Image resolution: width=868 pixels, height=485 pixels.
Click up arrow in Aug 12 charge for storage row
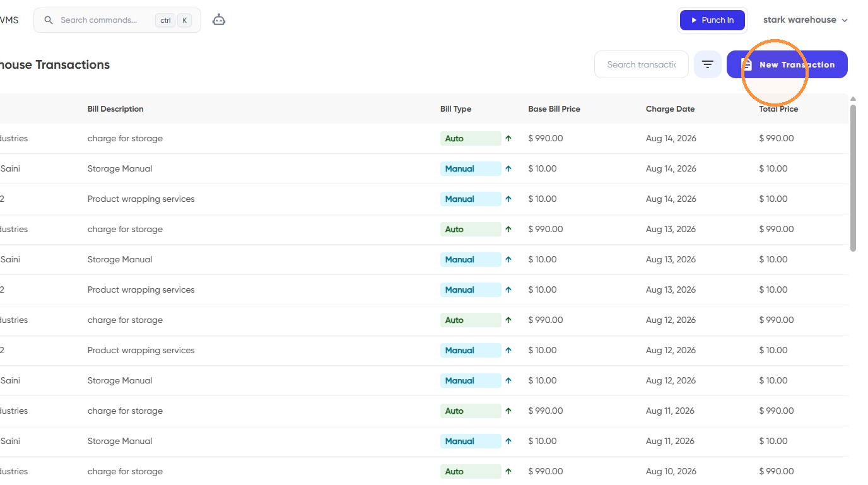[508, 320]
